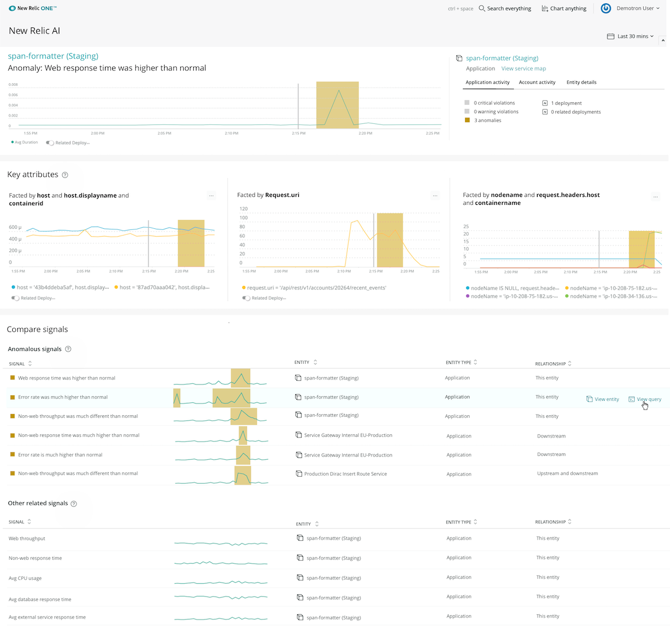This screenshot has height=644, width=670.
Task: Toggle host 87ad70aaa042 legend series
Action: click(162, 287)
